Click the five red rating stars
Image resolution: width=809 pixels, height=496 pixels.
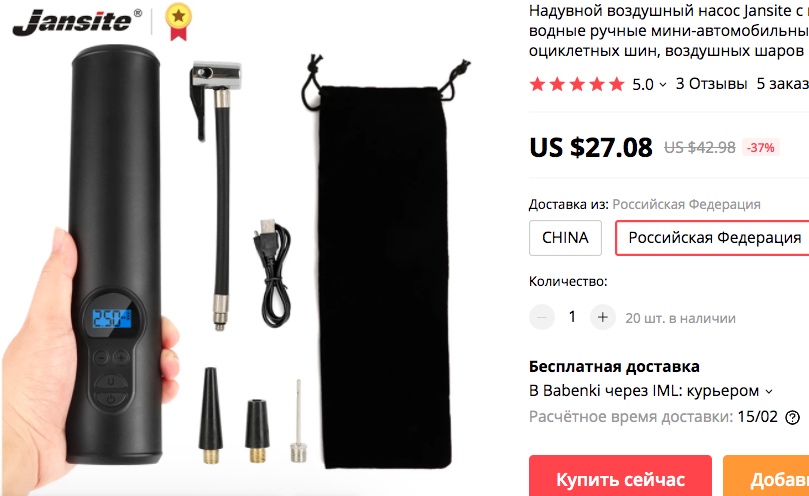[x=577, y=84]
